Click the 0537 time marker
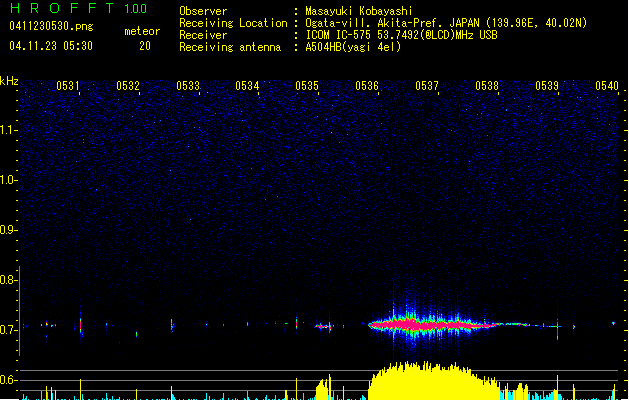Image resolution: width=629 pixels, height=400 pixels. pyautogui.click(x=427, y=86)
